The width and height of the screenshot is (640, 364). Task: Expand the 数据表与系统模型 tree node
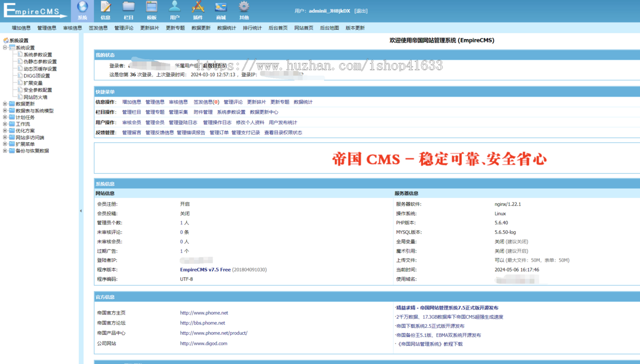coord(5,111)
